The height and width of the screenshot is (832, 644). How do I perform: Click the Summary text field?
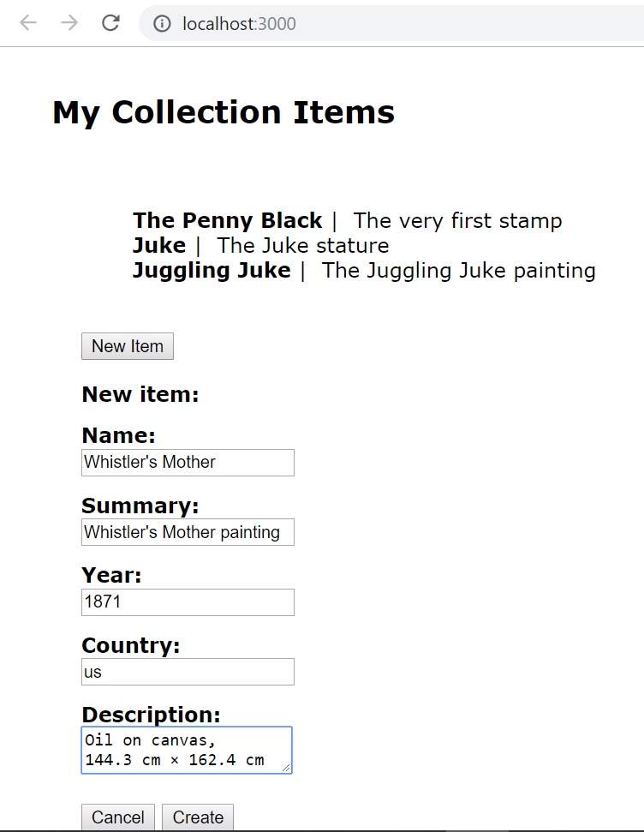188,532
